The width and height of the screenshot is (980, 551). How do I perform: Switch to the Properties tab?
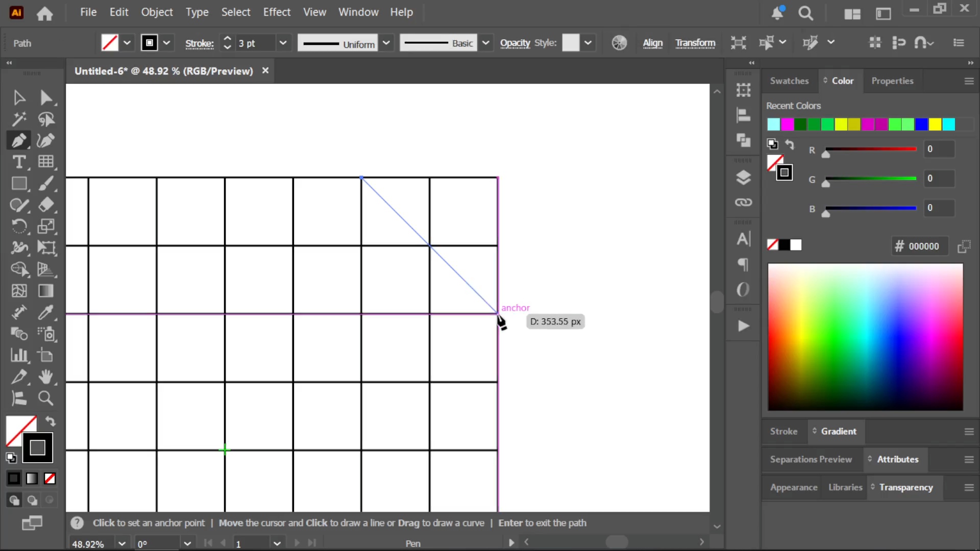pyautogui.click(x=892, y=81)
